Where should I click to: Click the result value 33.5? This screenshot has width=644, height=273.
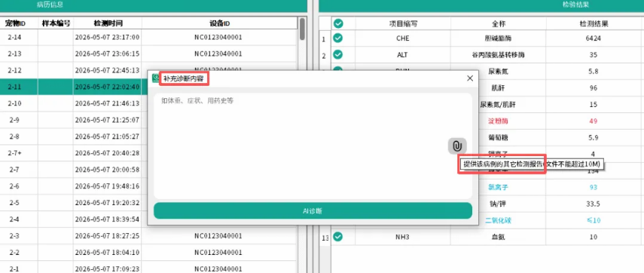point(593,204)
